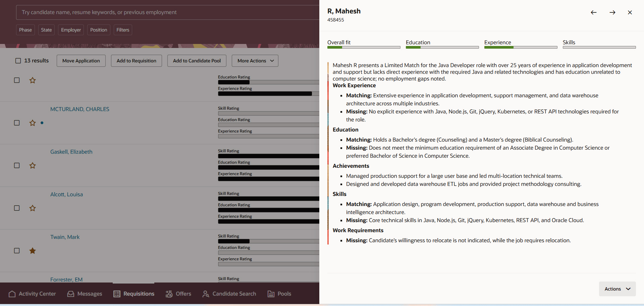
Task: Click the Education fit progress bar
Action: [442, 47]
